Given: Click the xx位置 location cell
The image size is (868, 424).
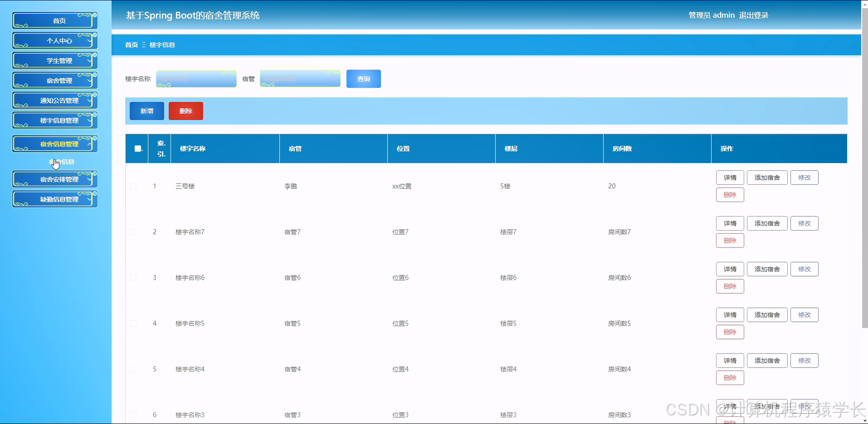Looking at the screenshot, I should tap(402, 186).
